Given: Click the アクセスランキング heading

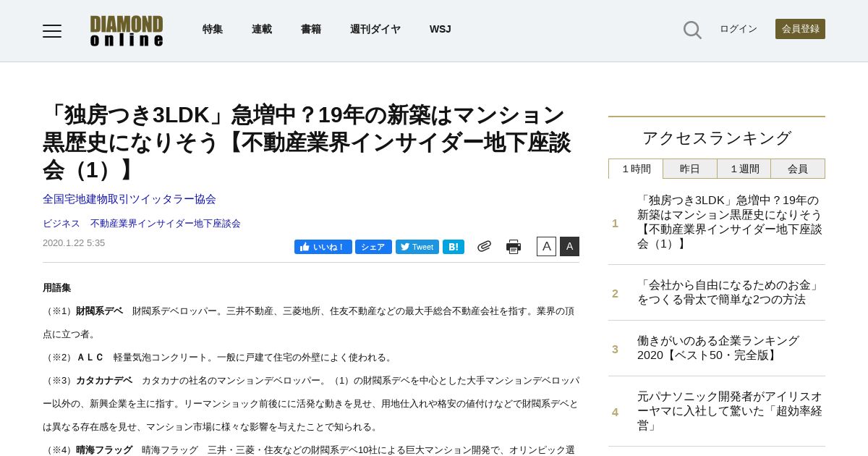Looking at the screenshot, I should click(x=717, y=138).
